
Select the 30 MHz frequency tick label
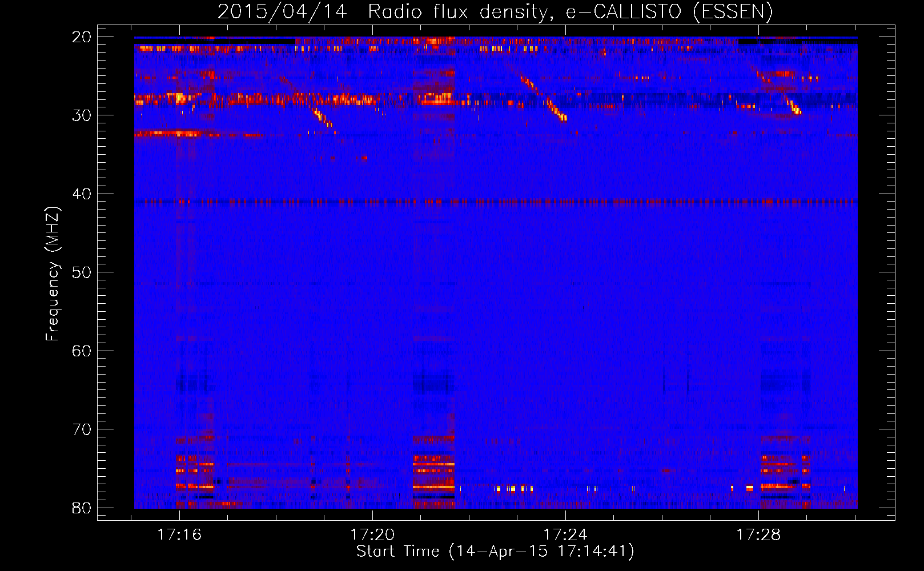pyautogui.click(x=82, y=115)
